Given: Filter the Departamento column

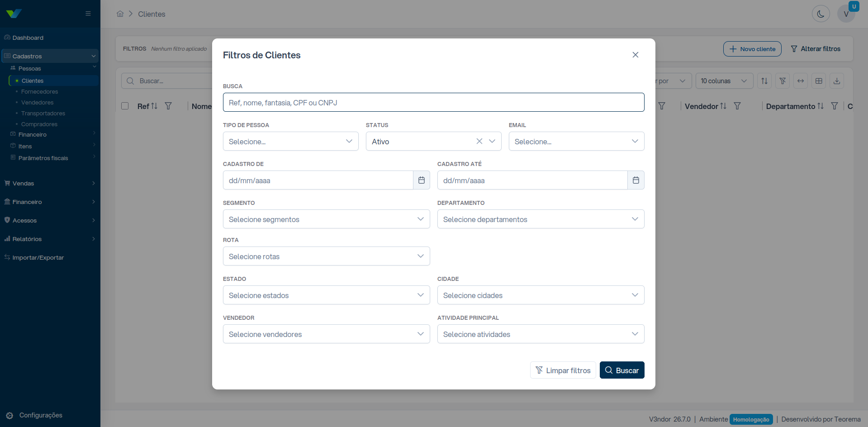Looking at the screenshot, I should click(x=835, y=106).
